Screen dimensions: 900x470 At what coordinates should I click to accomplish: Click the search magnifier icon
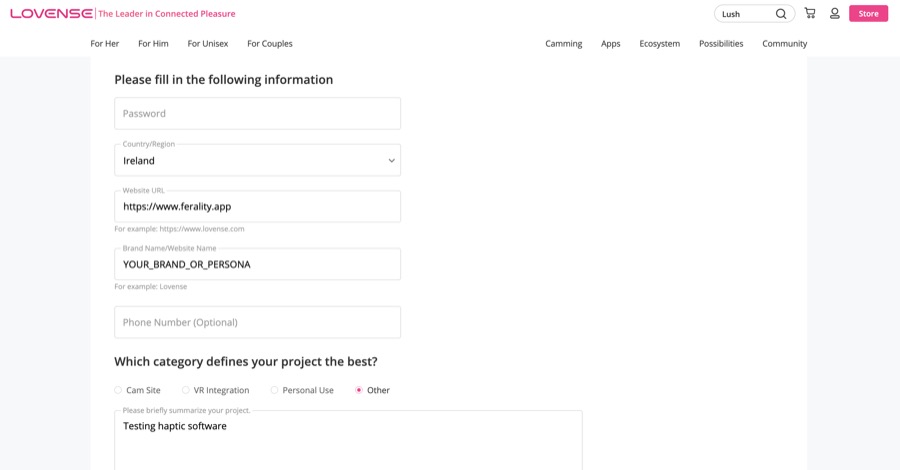781,14
